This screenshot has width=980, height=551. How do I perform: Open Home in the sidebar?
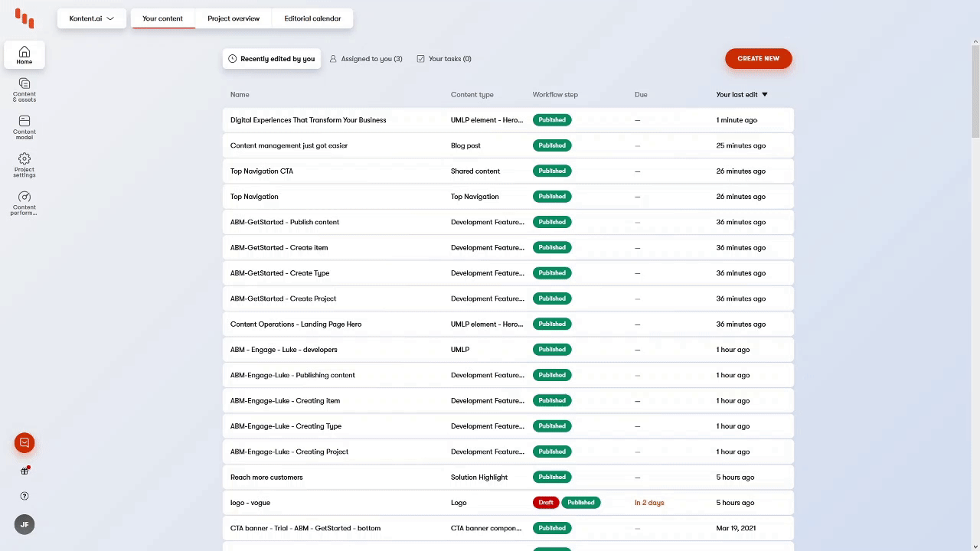tap(24, 55)
